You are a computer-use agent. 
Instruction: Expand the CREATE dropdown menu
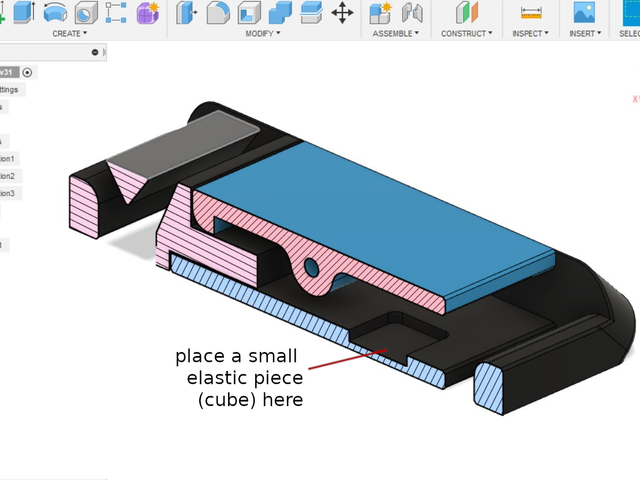(x=69, y=33)
